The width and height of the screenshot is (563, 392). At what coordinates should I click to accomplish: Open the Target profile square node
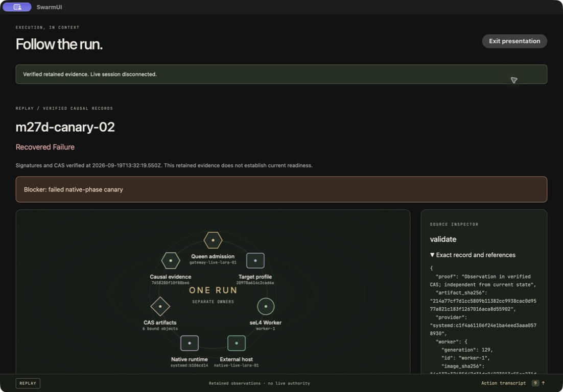(x=255, y=261)
